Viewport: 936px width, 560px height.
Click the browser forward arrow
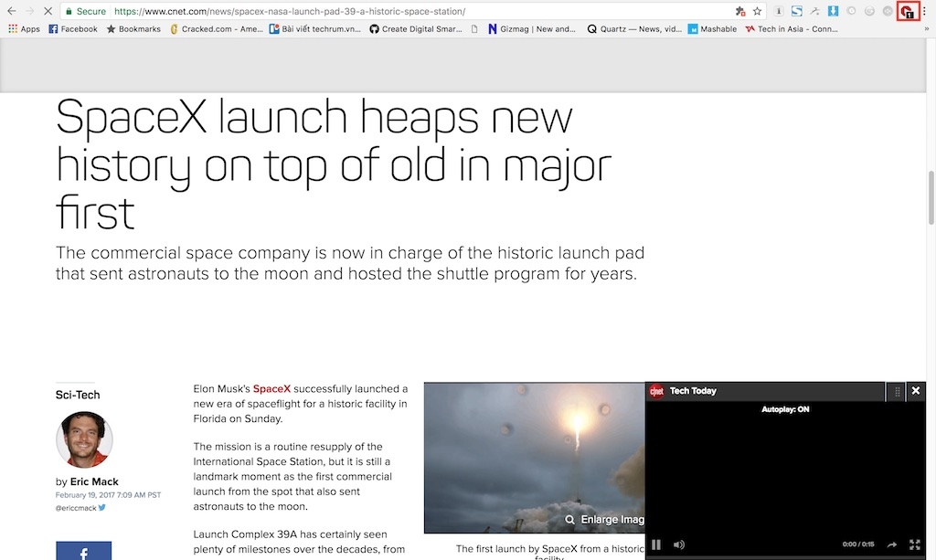click(x=29, y=11)
